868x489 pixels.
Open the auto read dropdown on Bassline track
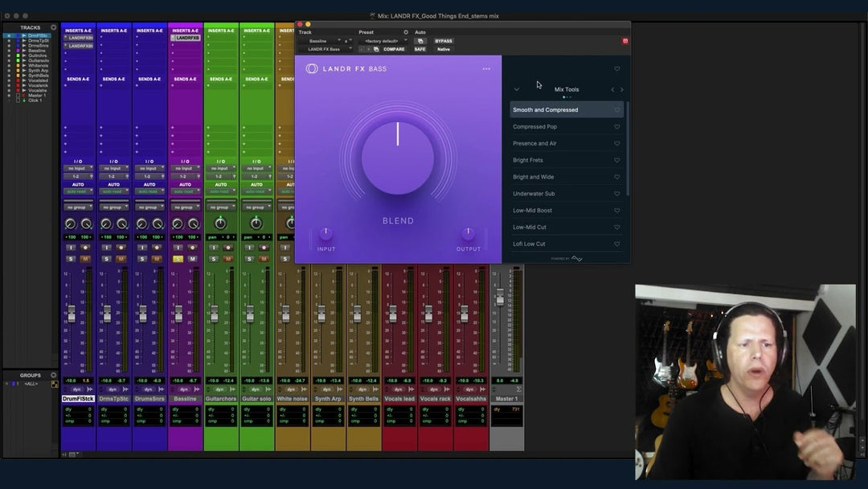tap(185, 191)
